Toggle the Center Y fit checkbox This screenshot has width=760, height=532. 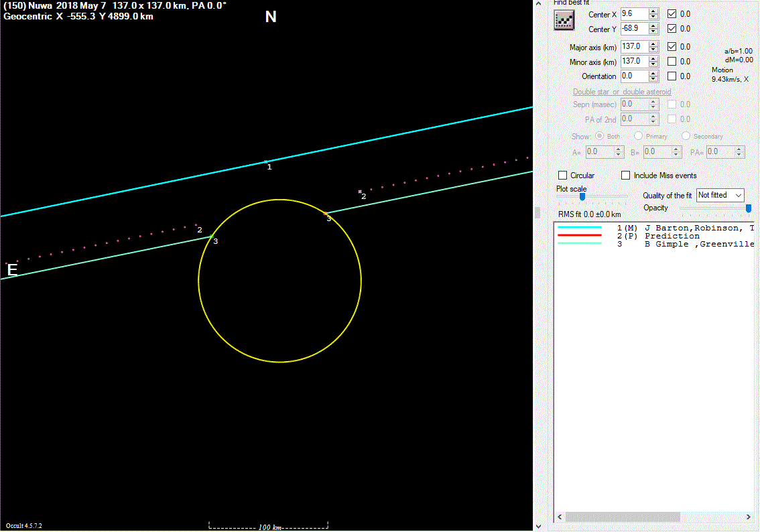pos(672,29)
